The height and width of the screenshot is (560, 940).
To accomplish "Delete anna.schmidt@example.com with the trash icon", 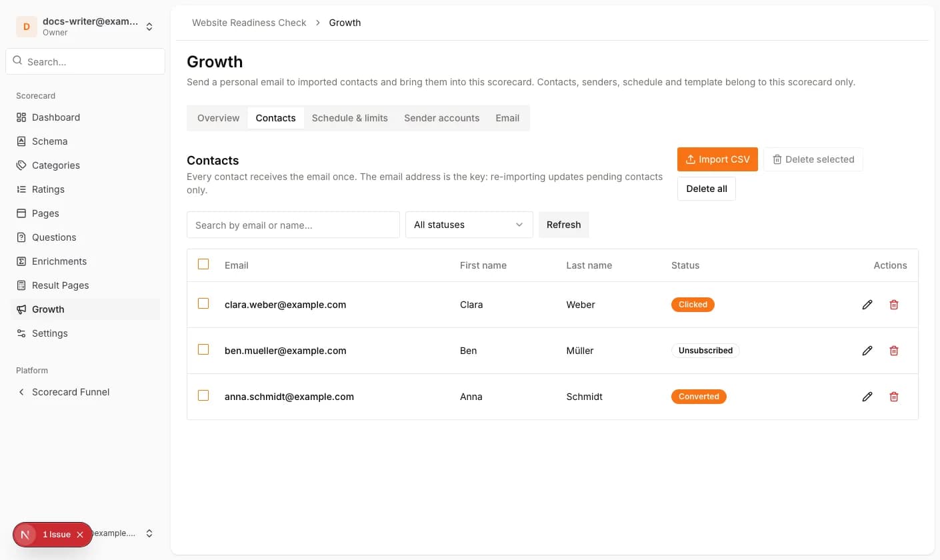I will point(894,397).
